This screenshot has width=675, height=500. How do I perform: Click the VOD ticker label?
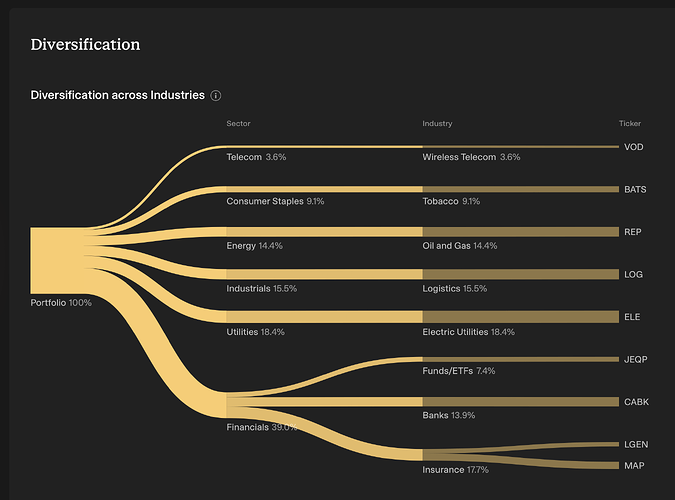point(633,147)
